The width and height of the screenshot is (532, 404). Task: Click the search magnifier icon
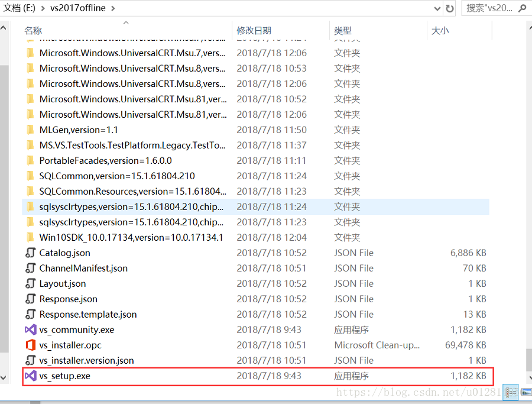point(522,8)
